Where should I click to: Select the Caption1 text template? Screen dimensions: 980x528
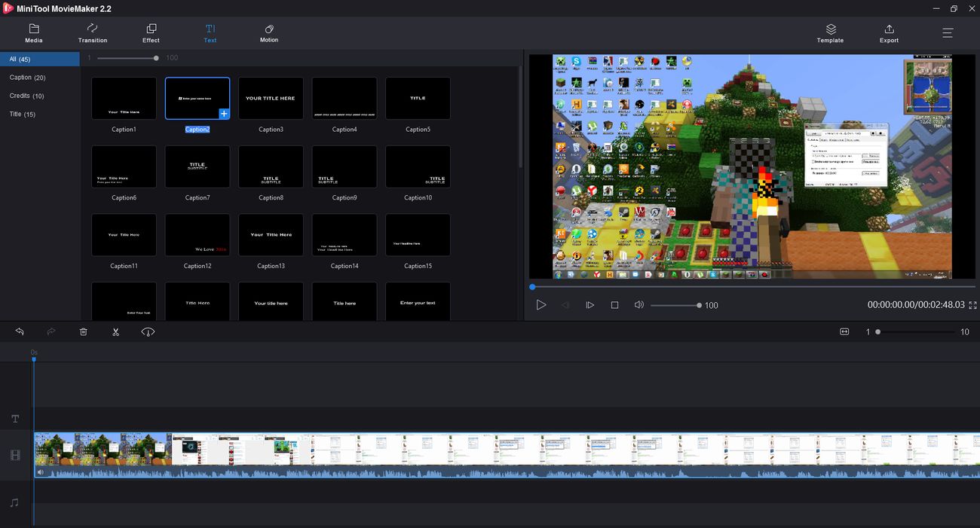124,98
